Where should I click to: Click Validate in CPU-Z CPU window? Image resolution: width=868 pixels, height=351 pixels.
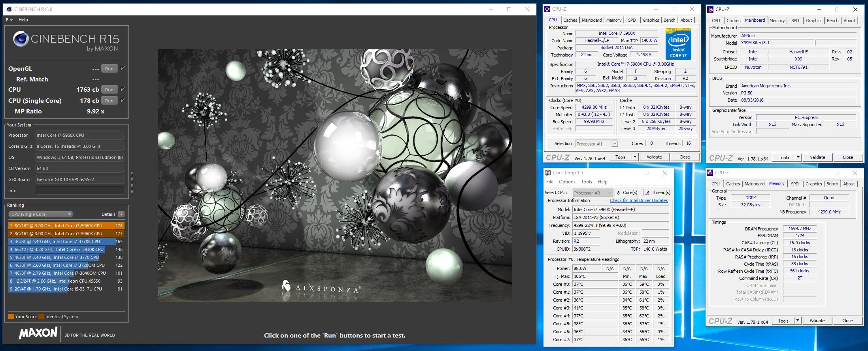[654, 157]
